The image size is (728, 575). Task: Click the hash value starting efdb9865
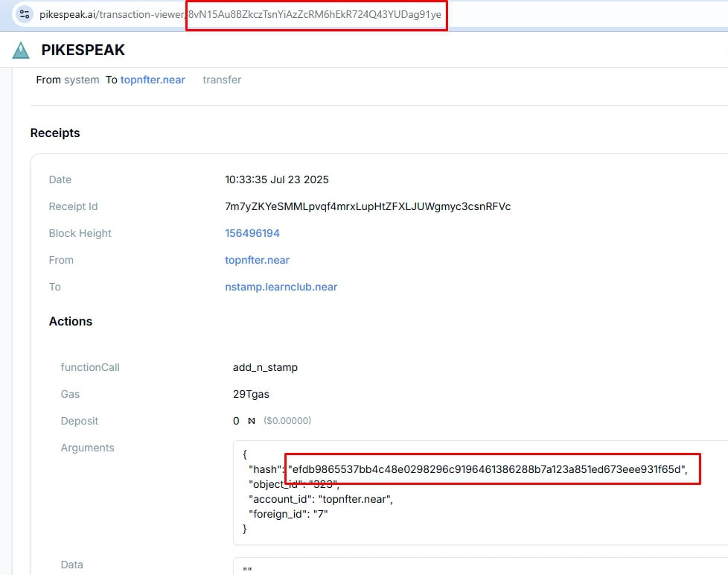[488, 469]
